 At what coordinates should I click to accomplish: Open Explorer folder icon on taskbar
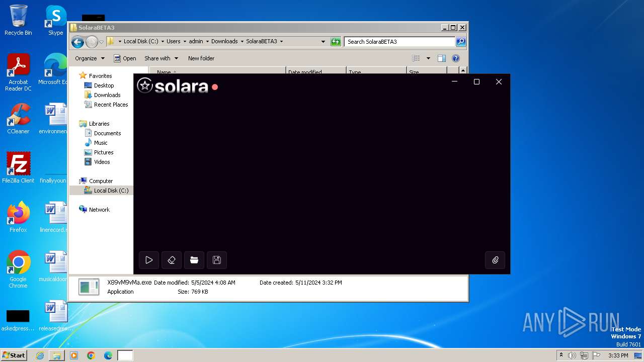[x=57, y=355]
